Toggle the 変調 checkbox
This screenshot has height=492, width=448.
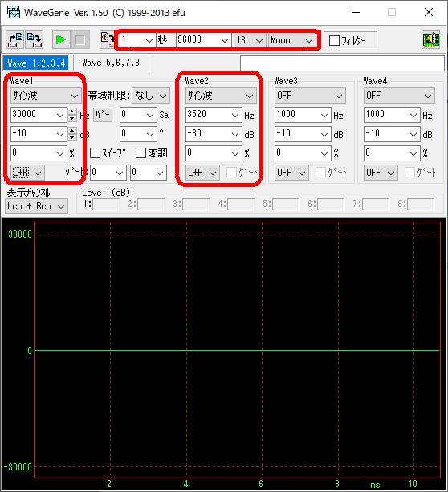pos(141,153)
